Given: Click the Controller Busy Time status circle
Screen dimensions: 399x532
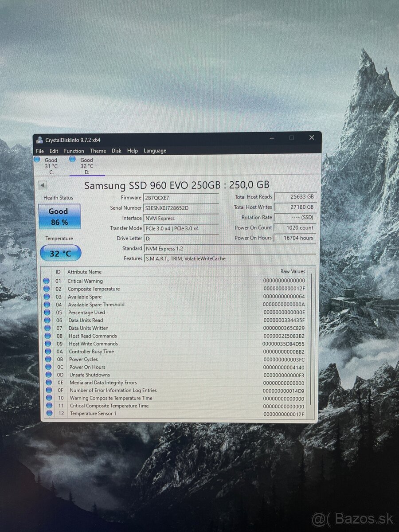Looking at the screenshot, I should click(x=47, y=351).
